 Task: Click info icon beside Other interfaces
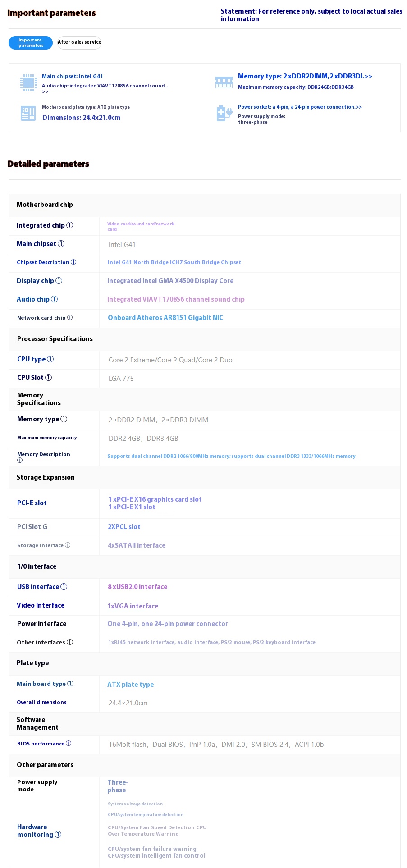click(x=70, y=642)
